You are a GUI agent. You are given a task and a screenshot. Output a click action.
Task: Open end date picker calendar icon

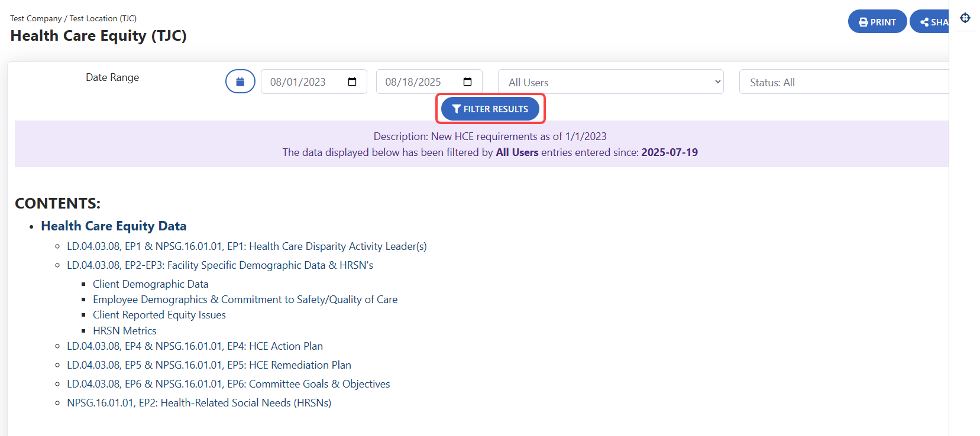467,82
